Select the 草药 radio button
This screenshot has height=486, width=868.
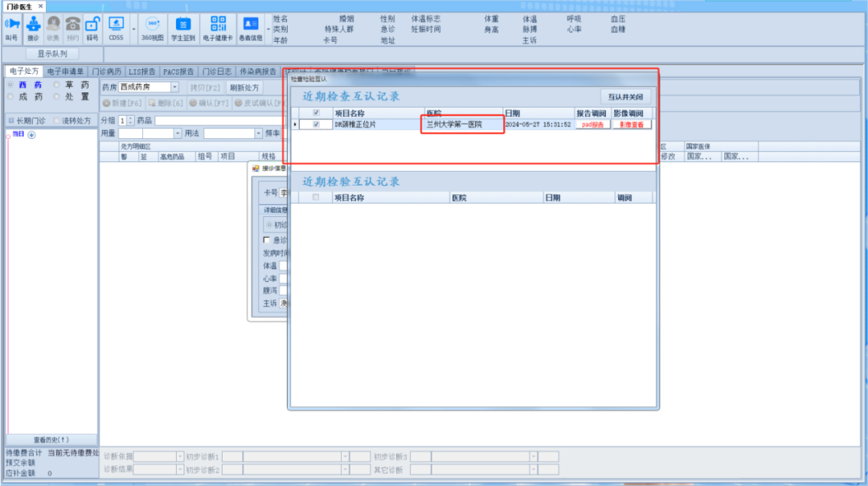(56, 84)
